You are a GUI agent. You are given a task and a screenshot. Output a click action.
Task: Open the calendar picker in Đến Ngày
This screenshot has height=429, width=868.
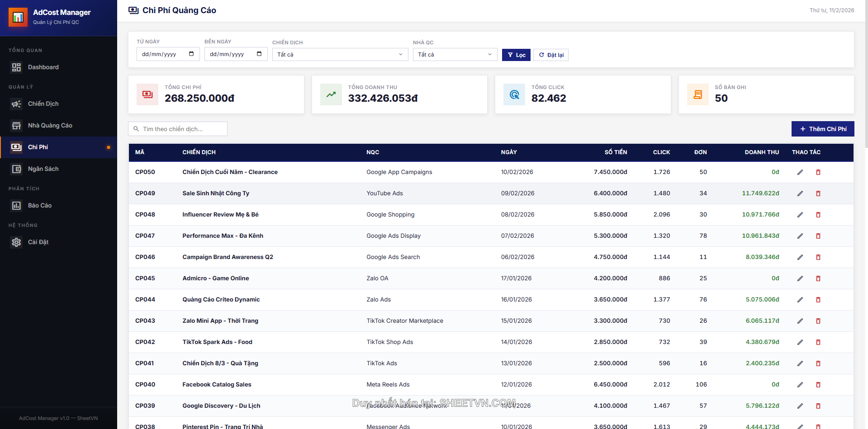click(259, 54)
